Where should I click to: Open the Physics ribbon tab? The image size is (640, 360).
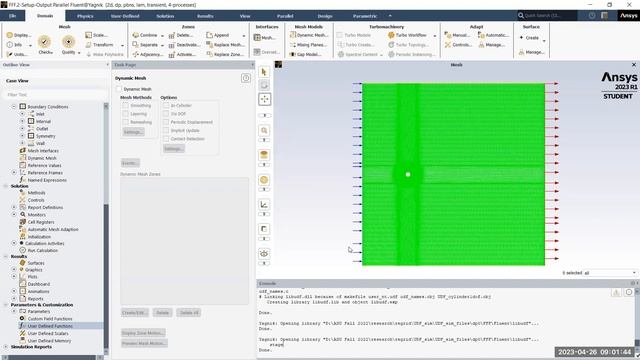85,16
